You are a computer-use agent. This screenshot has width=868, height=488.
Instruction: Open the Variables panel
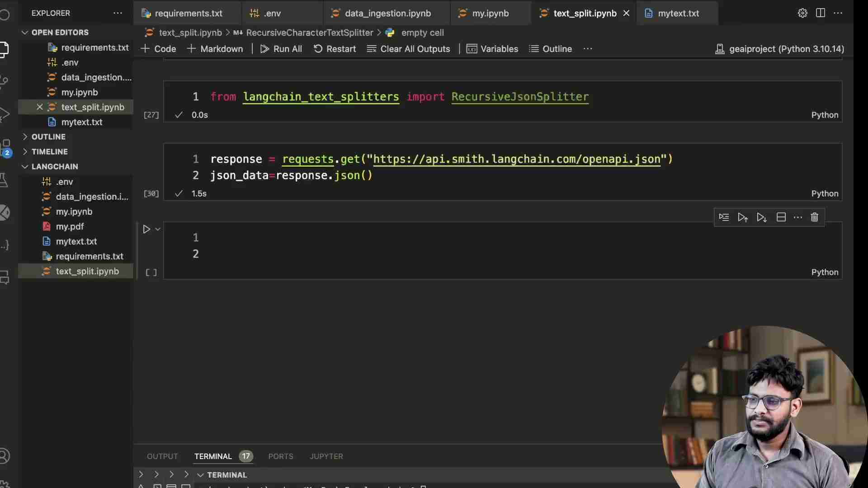tap(492, 49)
